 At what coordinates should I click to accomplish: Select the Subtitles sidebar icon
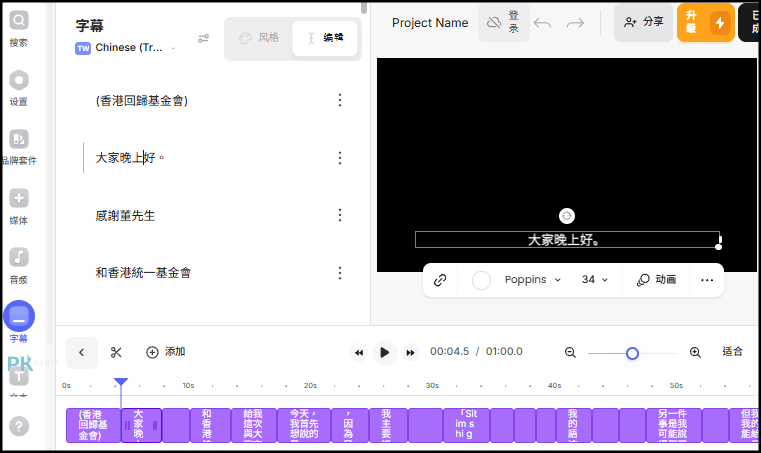[18, 316]
